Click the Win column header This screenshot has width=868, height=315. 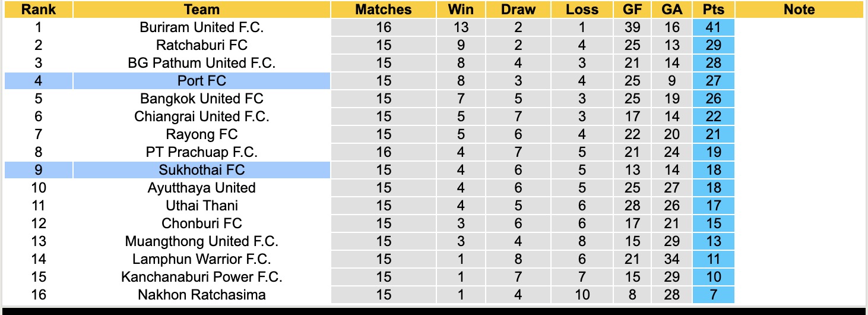click(461, 10)
